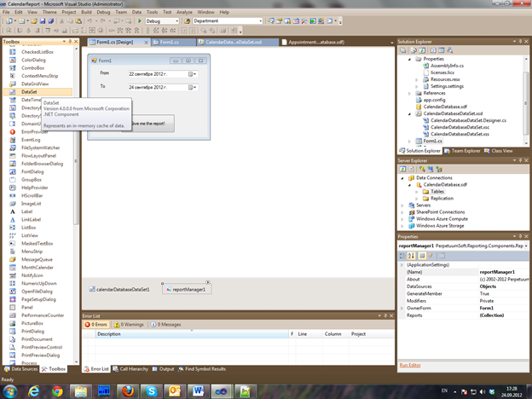Toggle auto-hide pin on Toolbox panel

(70, 42)
